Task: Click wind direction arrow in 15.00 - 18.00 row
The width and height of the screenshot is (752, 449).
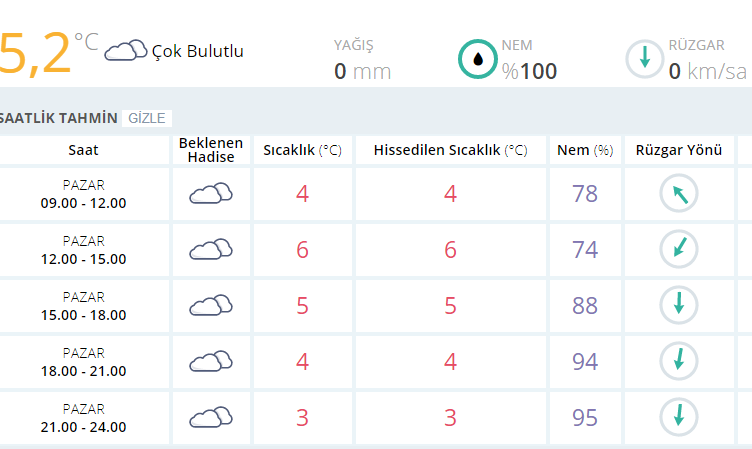Action: tap(679, 305)
